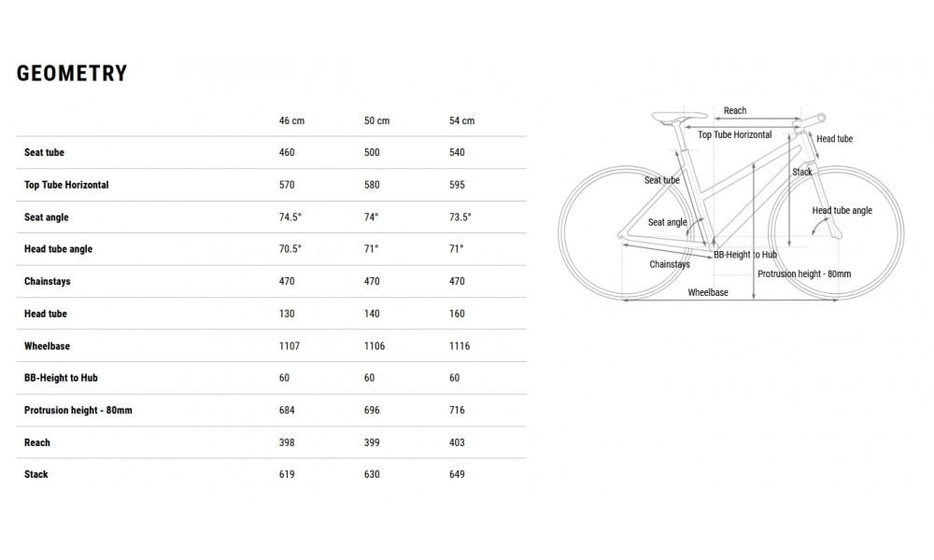Click the Top Tube Horizontal row label in table

click(66, 185)
